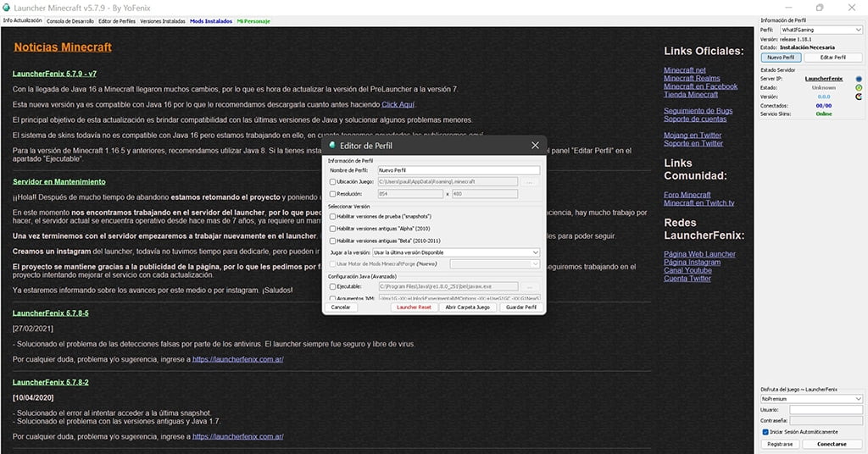Click the Ejecutable javaw.exe path field
The image size is (868, 454).
coord(448,287)
